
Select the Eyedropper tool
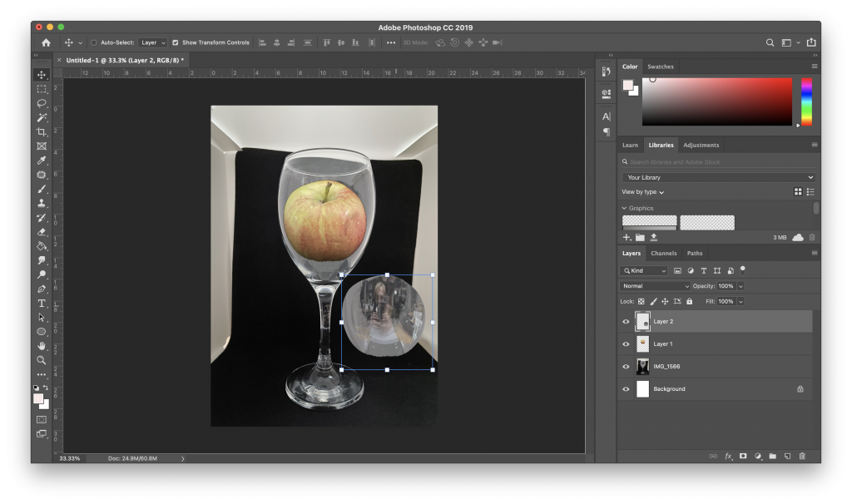tap(42, 161)
